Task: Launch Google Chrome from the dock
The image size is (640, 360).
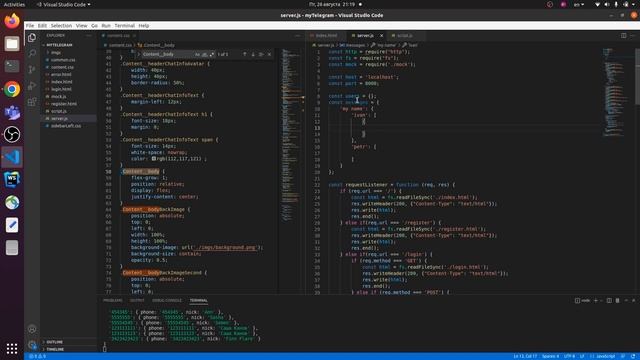Action: [x=12, y=89]
